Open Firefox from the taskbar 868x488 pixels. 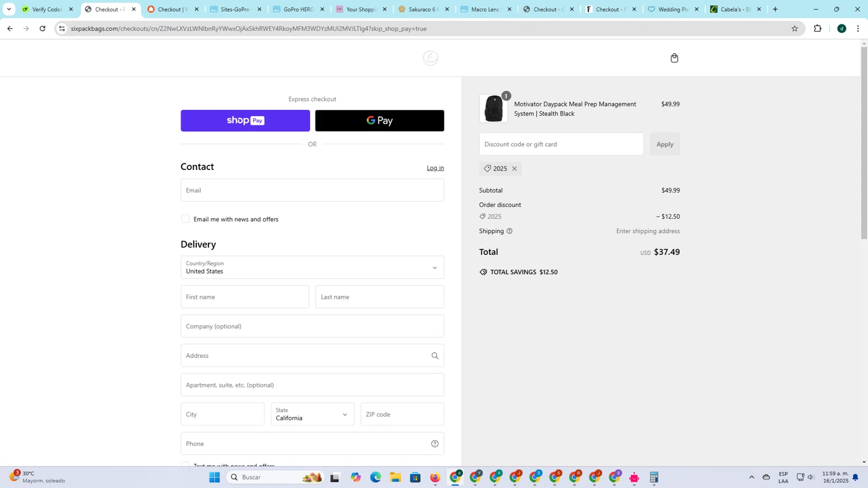point(435,477)
